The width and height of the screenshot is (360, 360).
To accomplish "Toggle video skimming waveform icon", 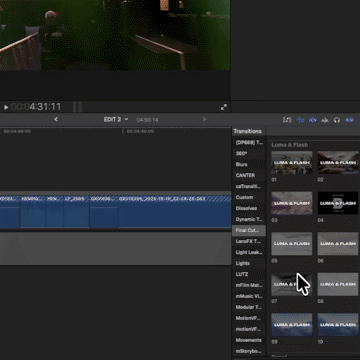I will coord(300,120).
